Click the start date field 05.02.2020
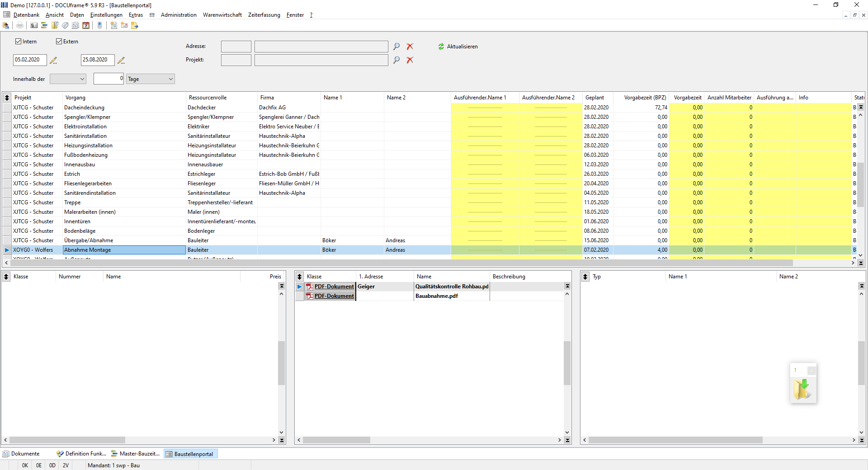This screenshot has height=470, width=868. tap(30, 60)
